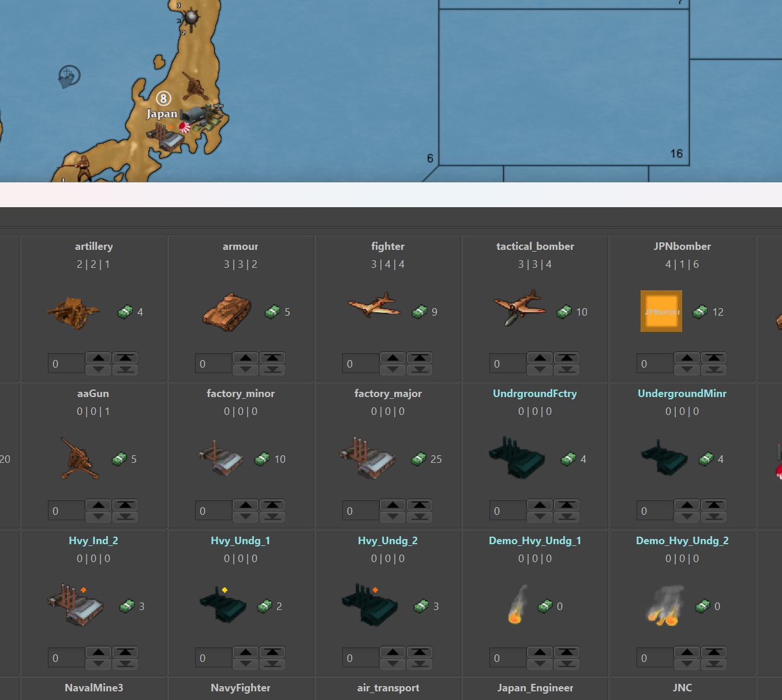Increase artillery quantity by one

click(99, 358)
